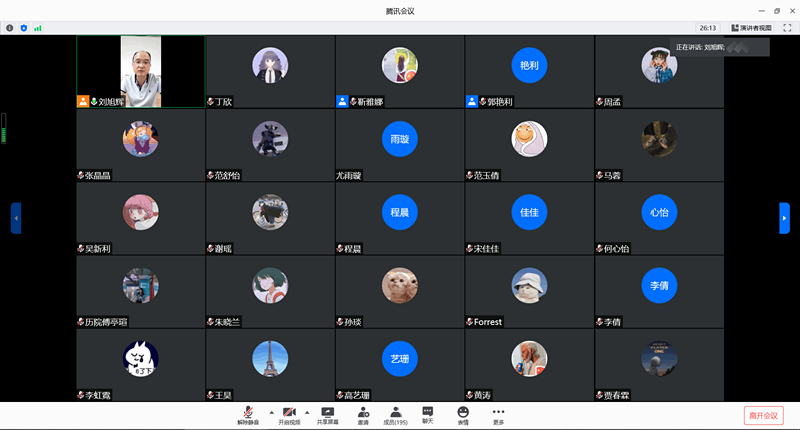Viewport: 800px width, 430px height.
Task: Open members list (成员 195)
Action: 396,414
